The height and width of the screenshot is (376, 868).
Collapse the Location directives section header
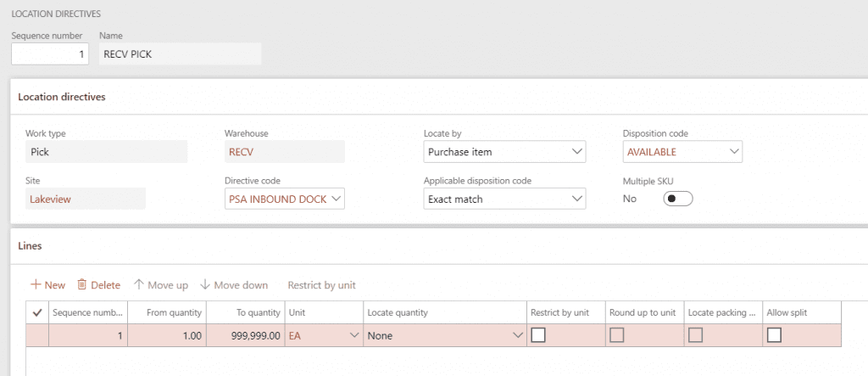pos(62,97)
